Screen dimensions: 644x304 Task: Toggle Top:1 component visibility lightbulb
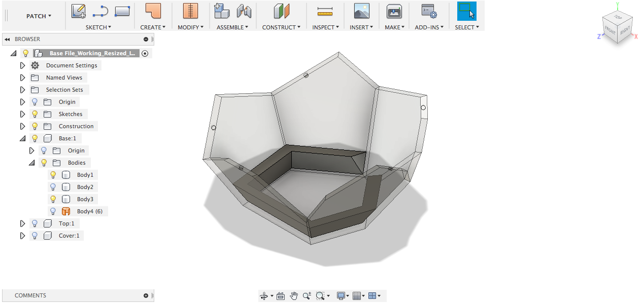click(x=35, y=223)
